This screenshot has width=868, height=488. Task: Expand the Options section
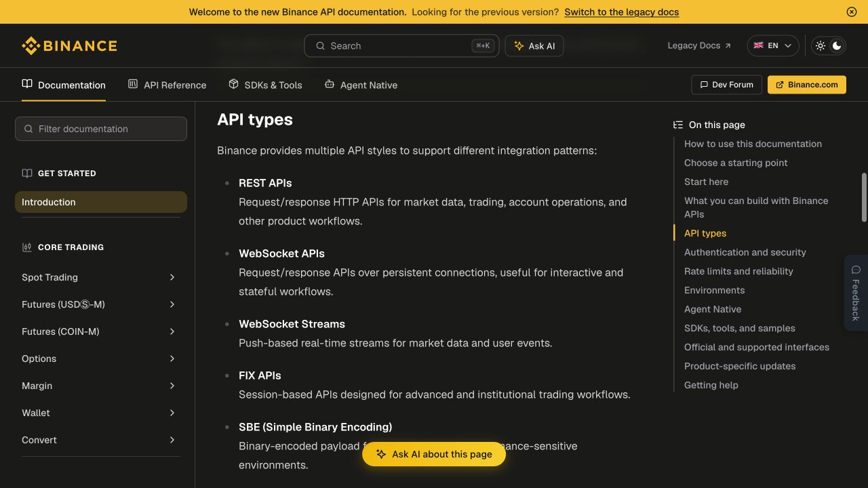click(x=101, y=359)
